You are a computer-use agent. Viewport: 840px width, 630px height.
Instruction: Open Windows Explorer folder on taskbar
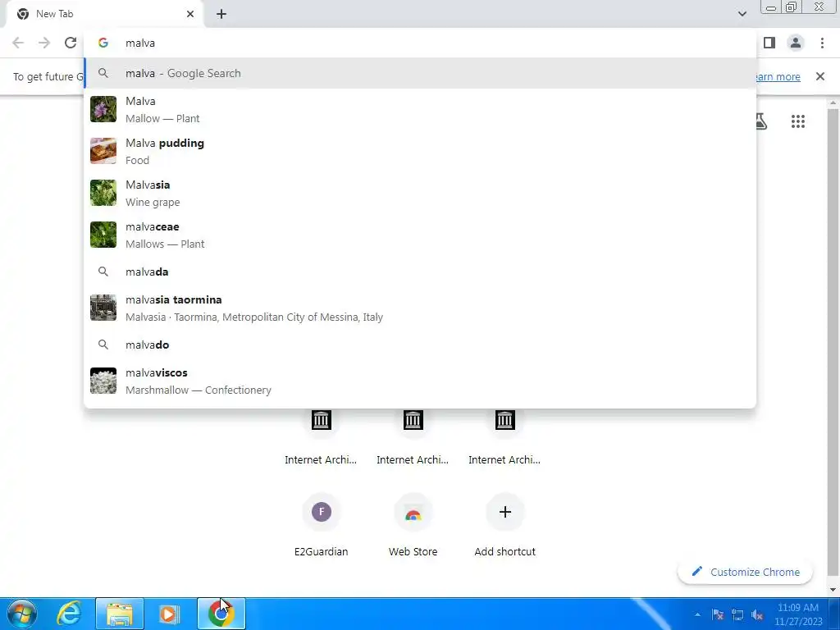[x=120, y=614]
